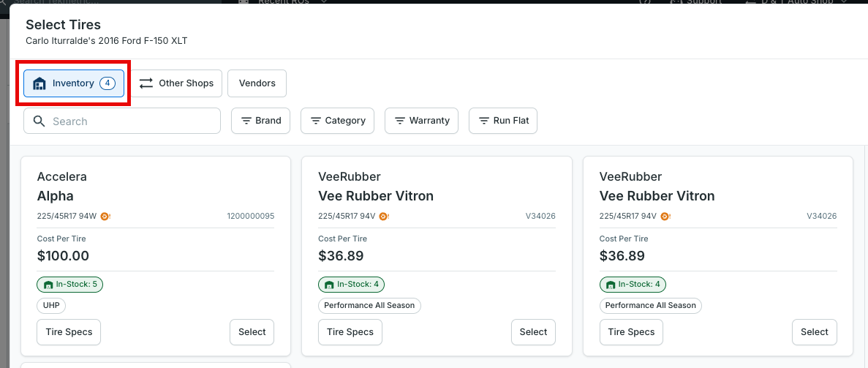Image resolution: width=868 pixels, height=368 pixels.
Task: Select the Inventory tab
Action: tap(74, 83)
